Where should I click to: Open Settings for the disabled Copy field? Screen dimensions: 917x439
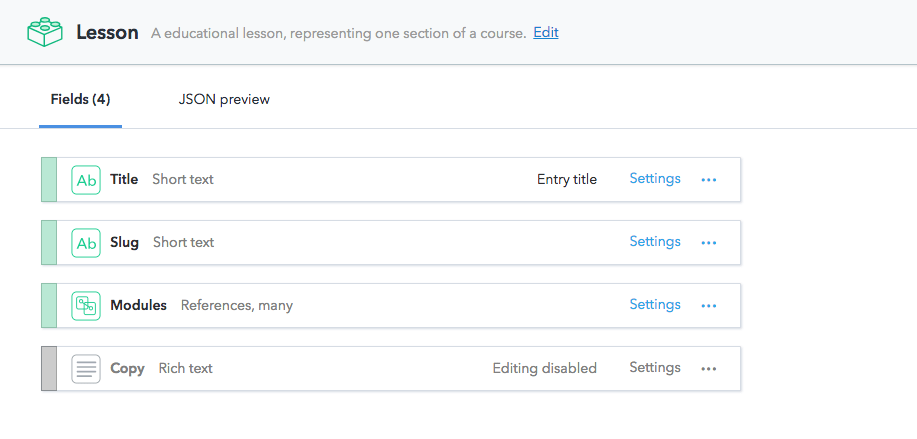[x=655, y=368]
